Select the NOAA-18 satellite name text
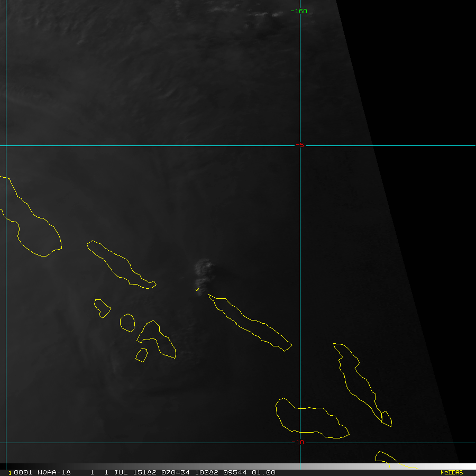The height and width of the screenshot is (476, 476). point(54,472)
